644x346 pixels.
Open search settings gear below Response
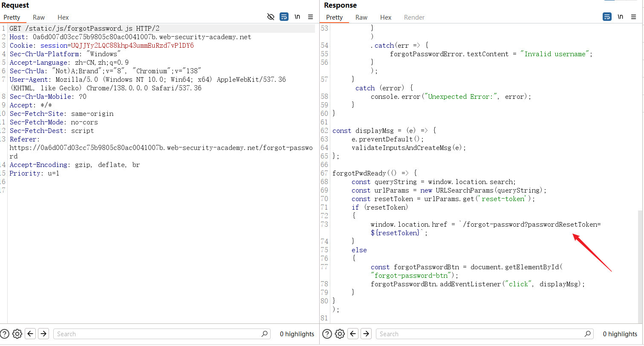coord(340,334)
